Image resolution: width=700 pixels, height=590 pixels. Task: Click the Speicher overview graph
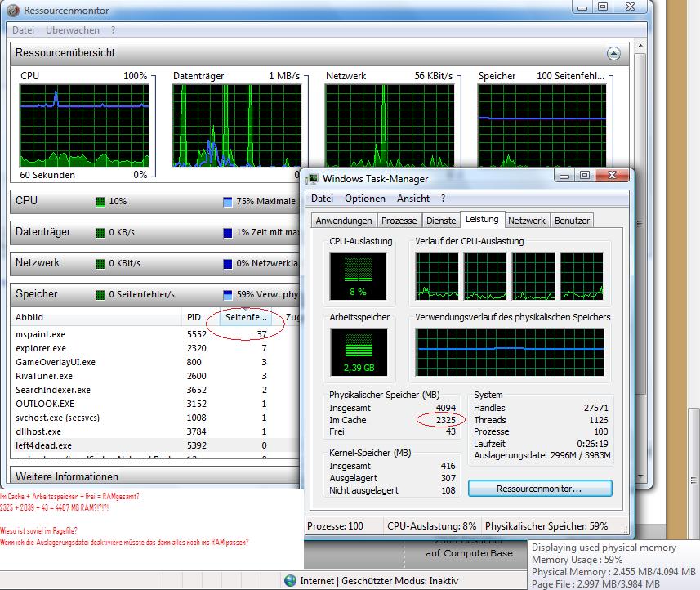coord(542,126)
